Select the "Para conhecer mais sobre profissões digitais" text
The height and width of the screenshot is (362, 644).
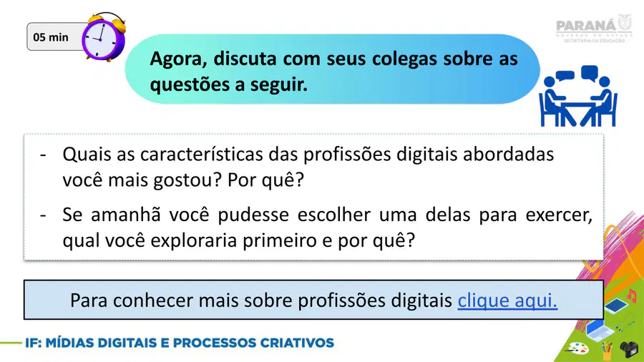[x=261, y=300]
